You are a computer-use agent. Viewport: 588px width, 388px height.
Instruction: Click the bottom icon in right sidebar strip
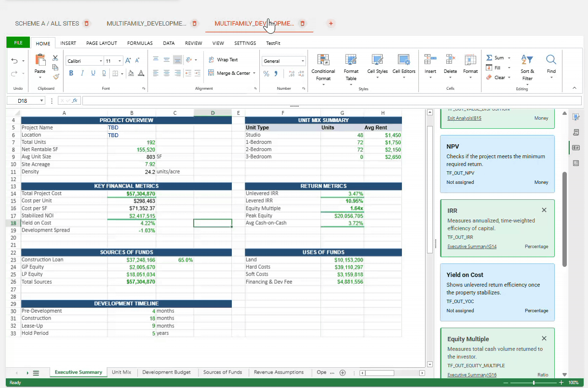576,163
